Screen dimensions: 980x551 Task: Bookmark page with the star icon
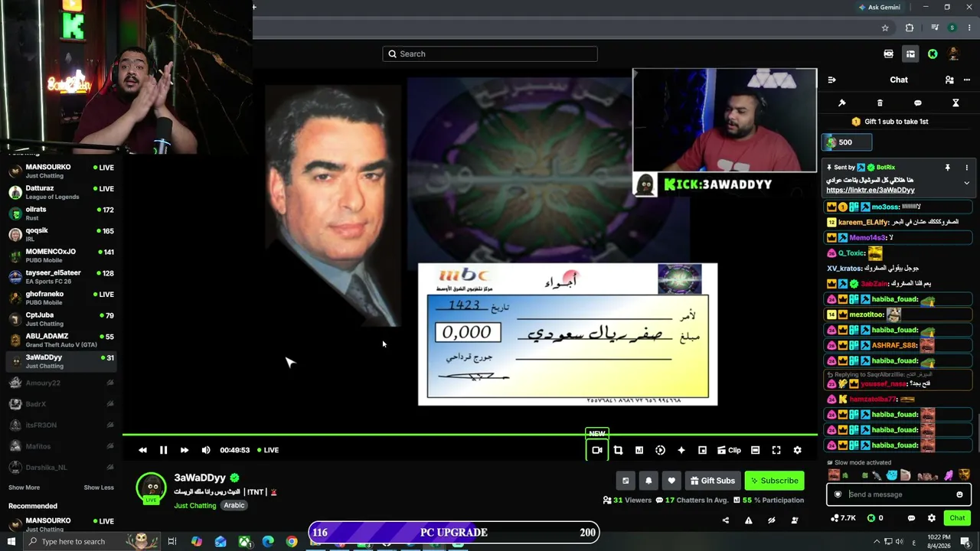[885, 28]
